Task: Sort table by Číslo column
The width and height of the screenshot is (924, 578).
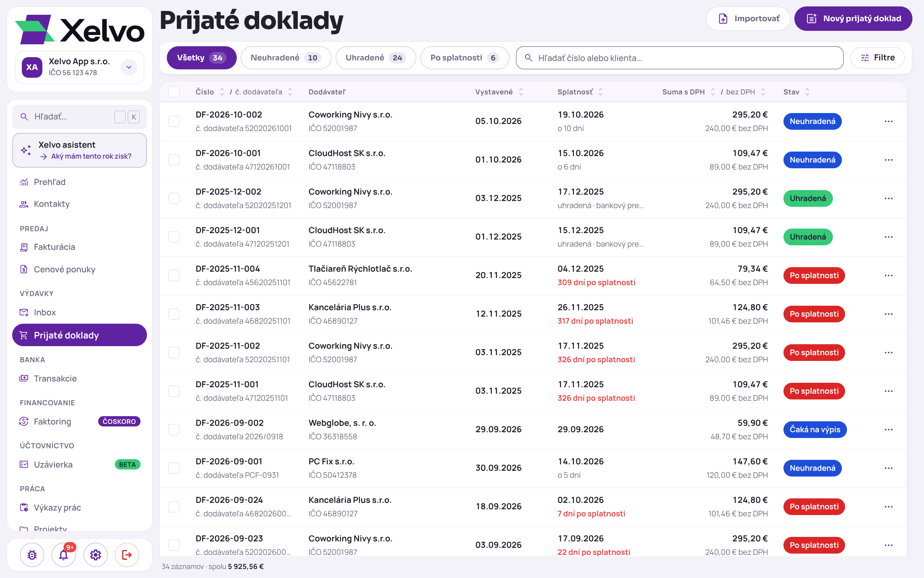Action: [x=210, y=92]
